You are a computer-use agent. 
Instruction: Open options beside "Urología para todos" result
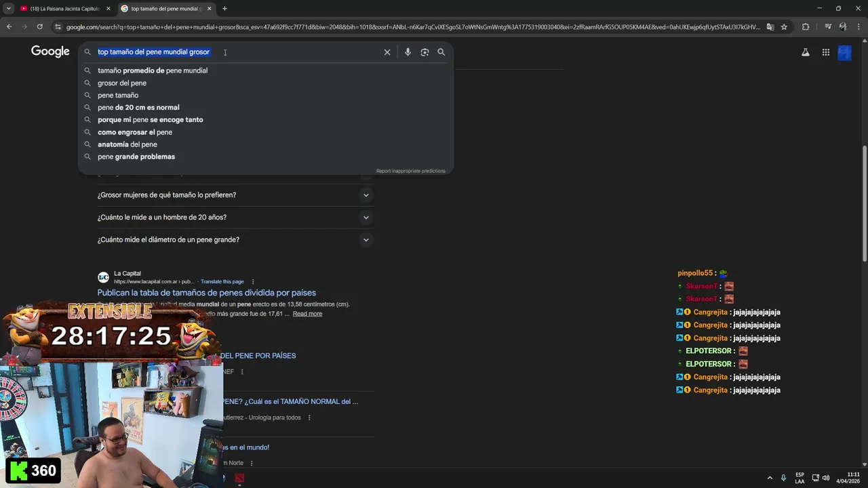click(309, 418)
